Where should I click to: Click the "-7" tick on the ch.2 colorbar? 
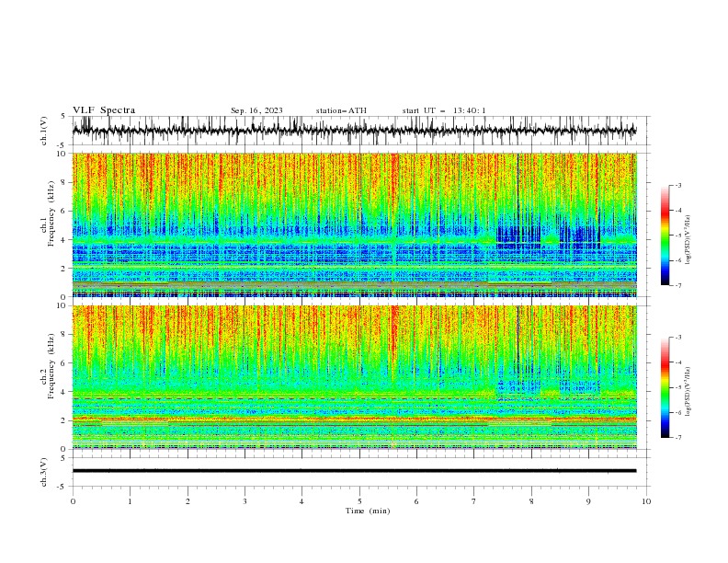click(x=678, y=438)
